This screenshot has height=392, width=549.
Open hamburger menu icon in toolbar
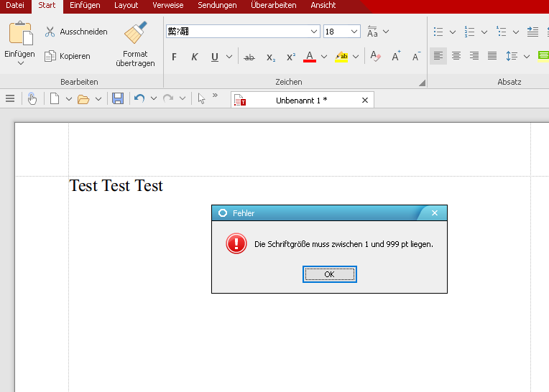[x=10, y=98]
